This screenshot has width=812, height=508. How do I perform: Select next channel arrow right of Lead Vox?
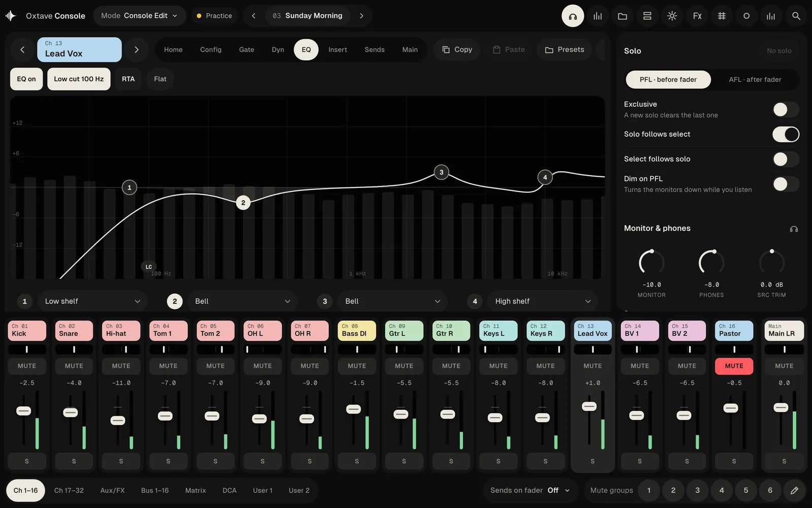point(136,49)
